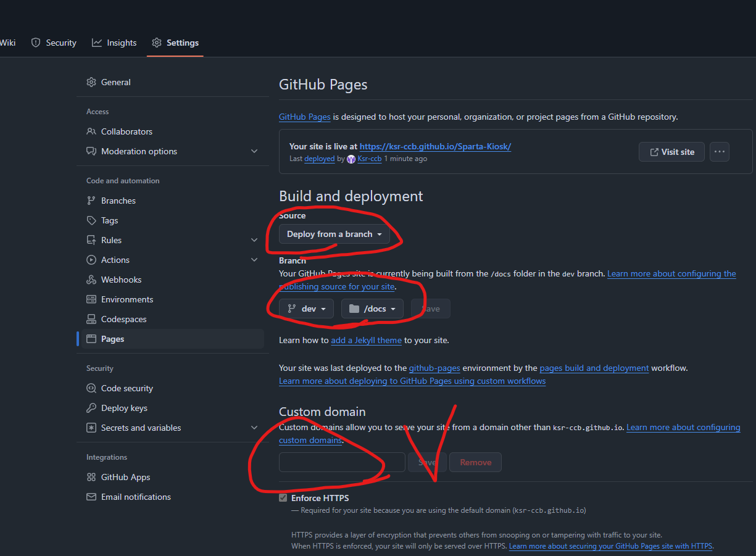Click the Remove custom domain button
The height and width of the screenshot is (556, 756).
click(476, 462)
